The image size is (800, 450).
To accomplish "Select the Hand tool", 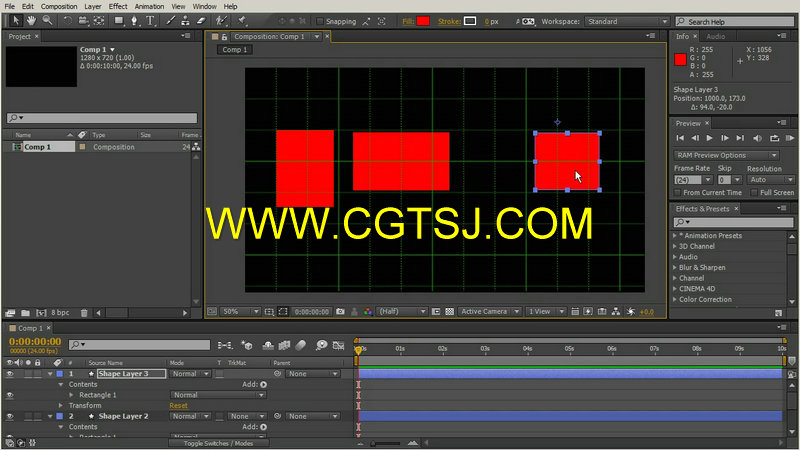I will tap(32, 20).
